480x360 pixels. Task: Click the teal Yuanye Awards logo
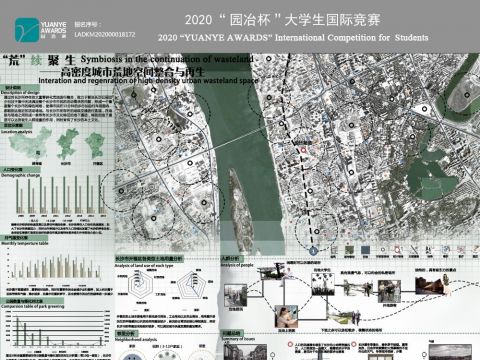point(27,30)
